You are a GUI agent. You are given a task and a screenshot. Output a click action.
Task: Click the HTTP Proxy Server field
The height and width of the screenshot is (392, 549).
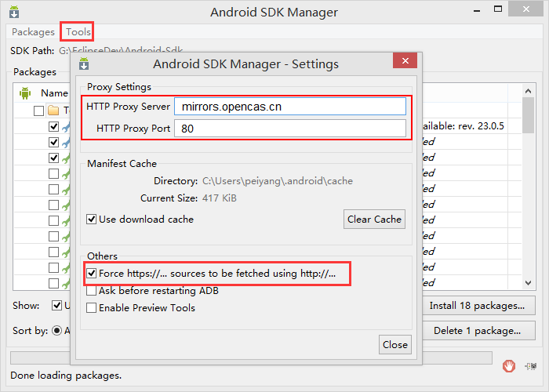(x=290, y=107)
